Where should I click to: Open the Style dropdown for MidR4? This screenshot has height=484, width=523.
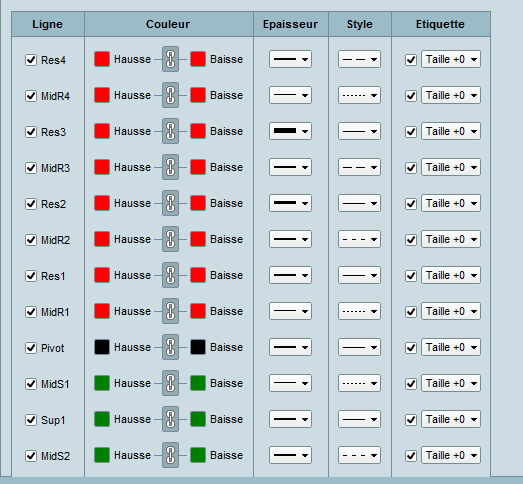[x=359, y=95]
